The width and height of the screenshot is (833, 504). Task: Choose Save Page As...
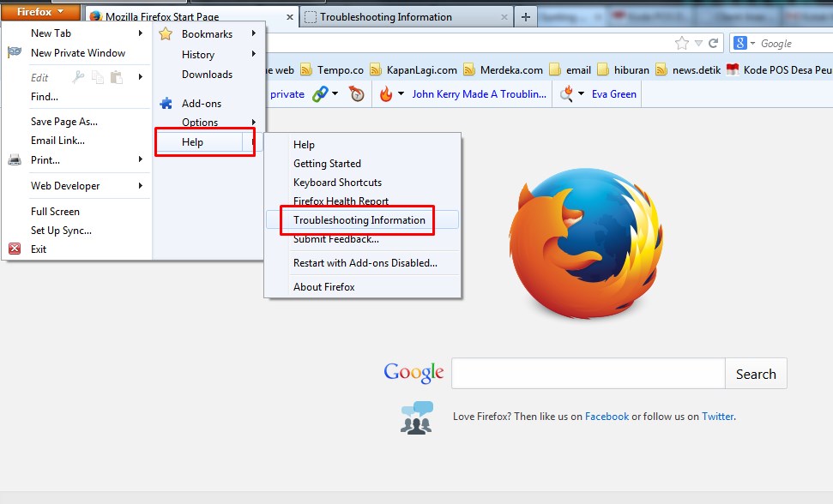tap(64, 122)
